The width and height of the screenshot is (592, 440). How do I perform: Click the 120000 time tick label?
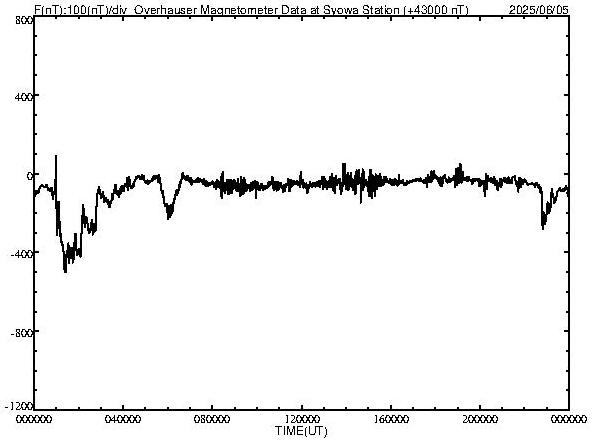302,419
